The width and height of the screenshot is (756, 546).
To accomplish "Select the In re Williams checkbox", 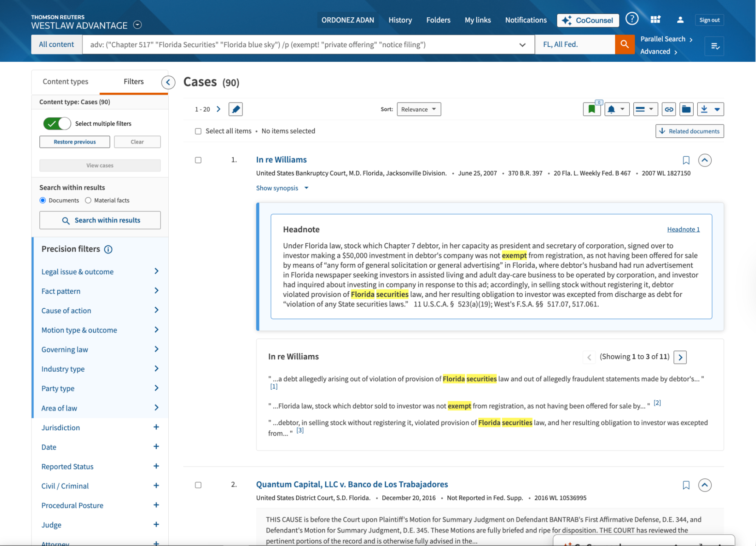I will click(x=198, y=160).
